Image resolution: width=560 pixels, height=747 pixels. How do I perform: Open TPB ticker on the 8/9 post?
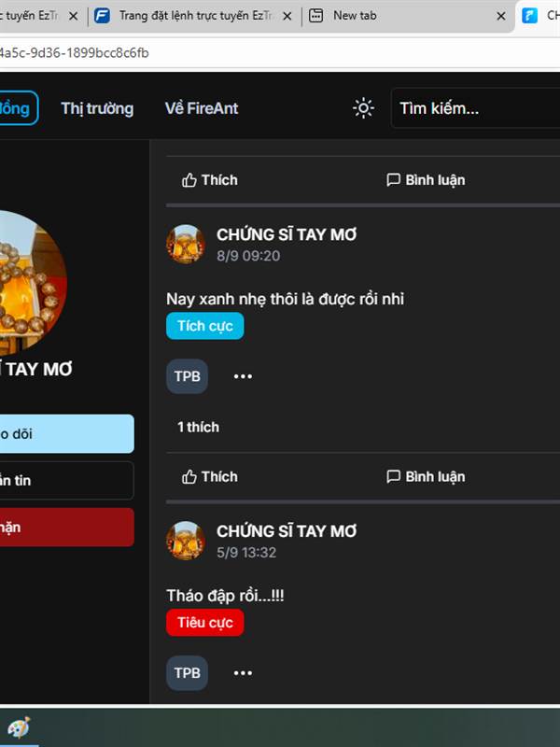coord(188,376)
